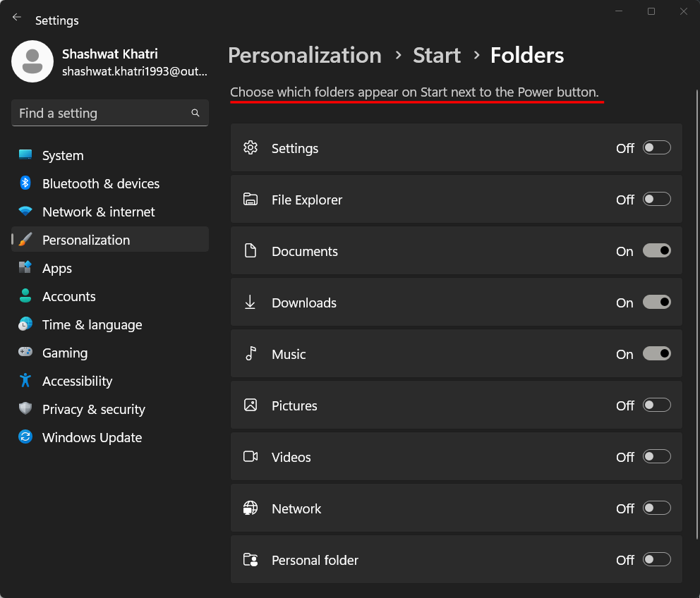Open the Personalization breadcrumb link
Viewport: 700px width, 598px height.
tap(304, 55)
